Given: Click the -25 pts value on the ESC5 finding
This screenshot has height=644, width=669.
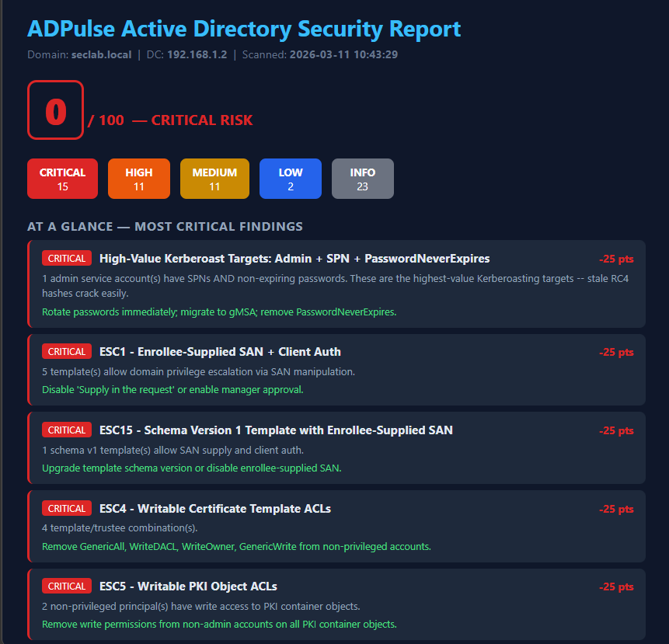Looking at the screenshot, I should pyautogui.click(x=616, y=587).
